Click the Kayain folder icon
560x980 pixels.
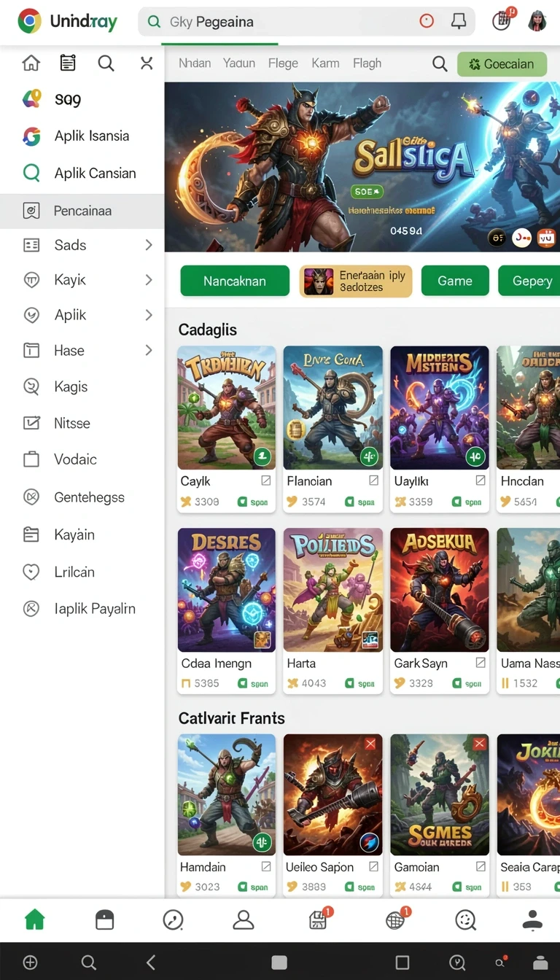pos(31,534)
